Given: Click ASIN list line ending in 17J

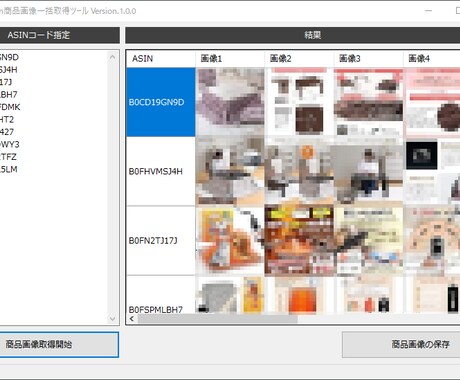Looking at the screenshot, I should click(6, 82).
